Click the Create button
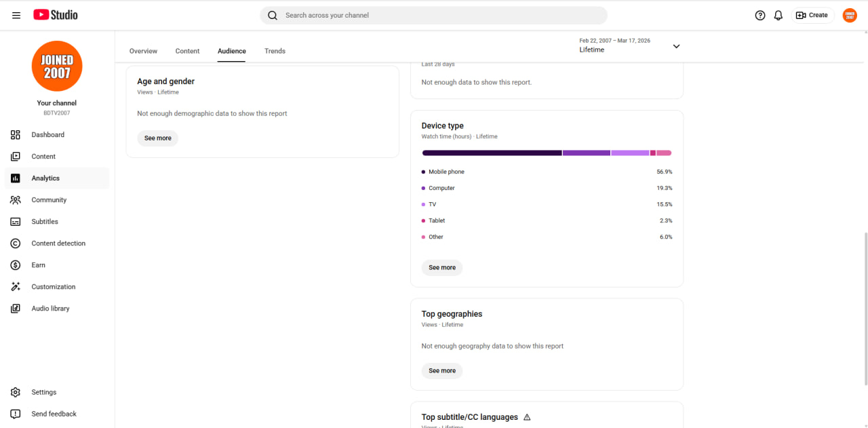Image resolution: width=868 pixels, height=428 pixels. [x=812, y=15]
